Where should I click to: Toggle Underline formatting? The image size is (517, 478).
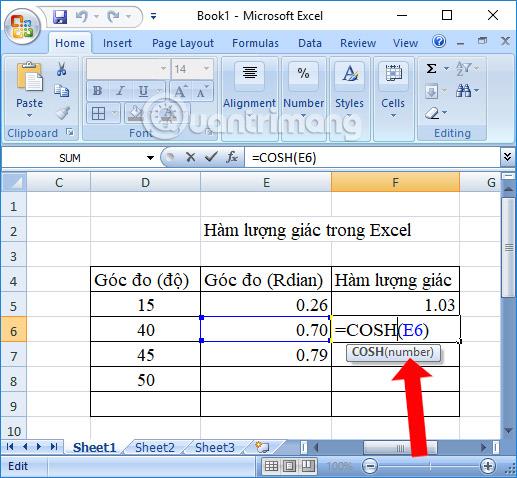[x=143, y=91]
